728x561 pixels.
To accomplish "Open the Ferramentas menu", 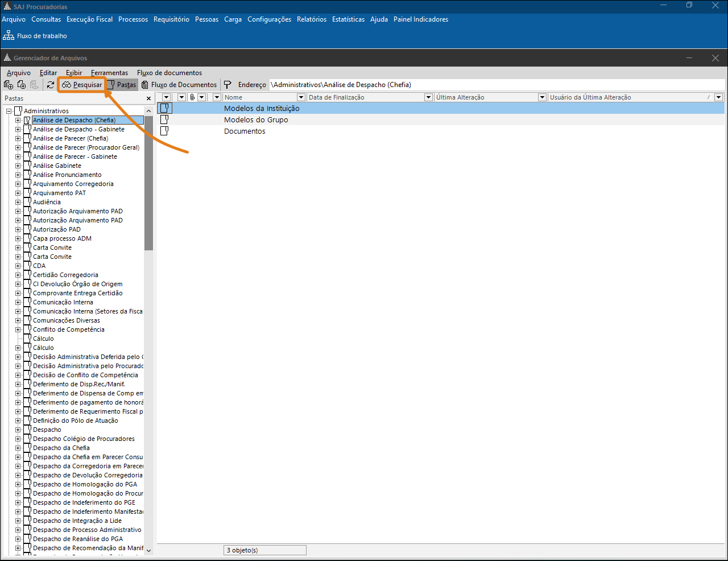I will click(109, 73).
